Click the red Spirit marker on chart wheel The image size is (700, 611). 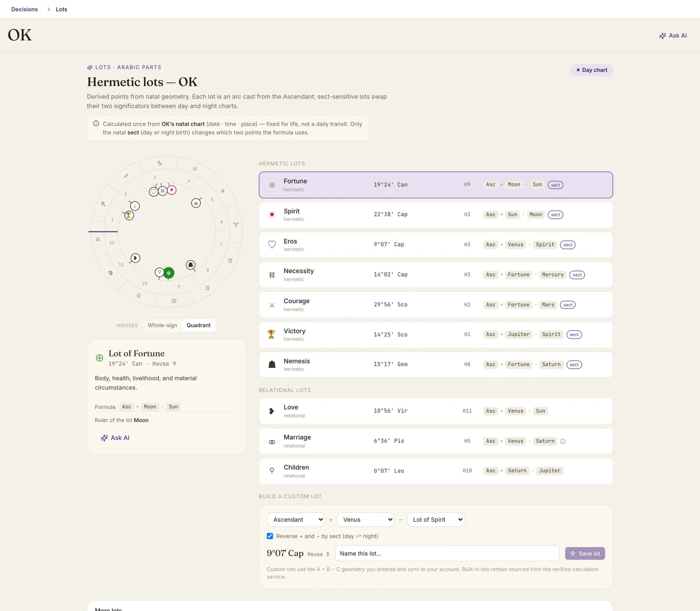coord(172,190)
